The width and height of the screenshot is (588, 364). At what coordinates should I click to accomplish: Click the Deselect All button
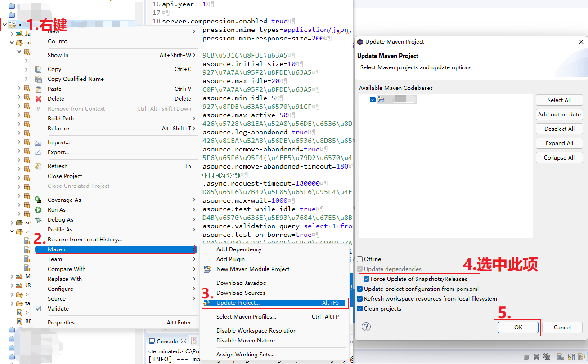(559, 129)
